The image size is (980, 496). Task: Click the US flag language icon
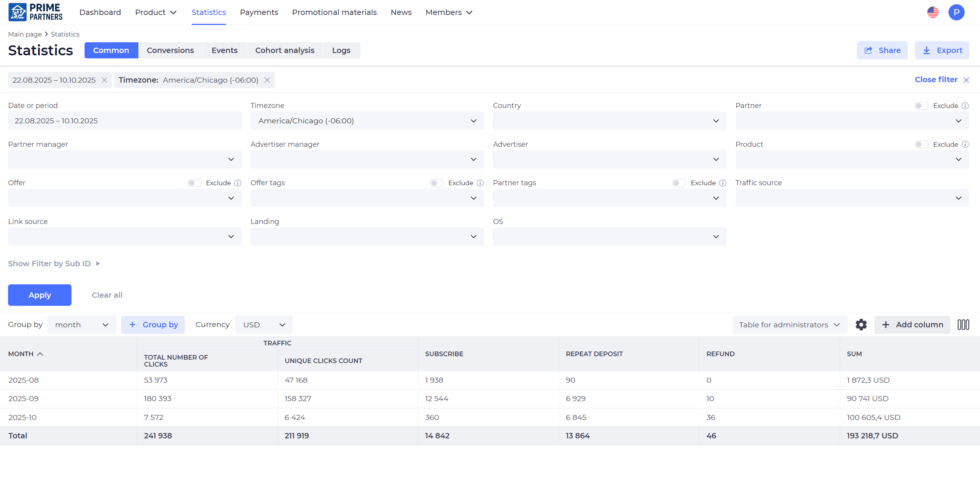tap(933, 12)
